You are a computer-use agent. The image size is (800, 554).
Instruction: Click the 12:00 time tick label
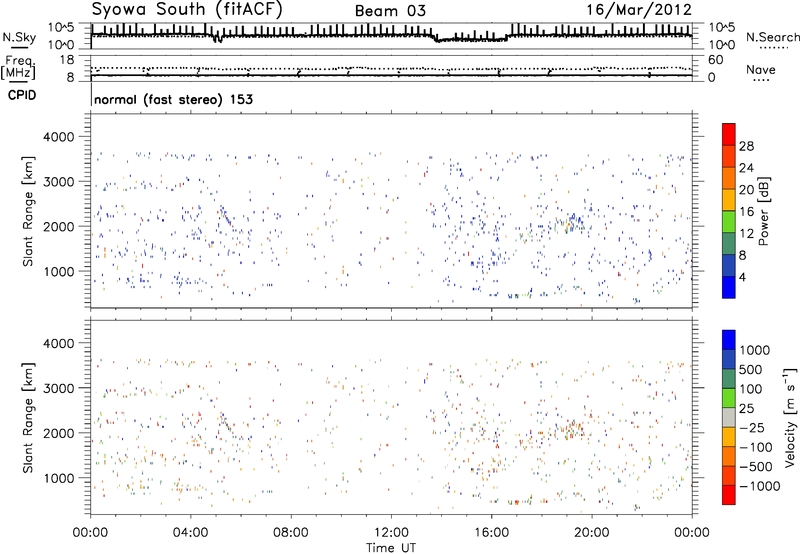[391, 533]
